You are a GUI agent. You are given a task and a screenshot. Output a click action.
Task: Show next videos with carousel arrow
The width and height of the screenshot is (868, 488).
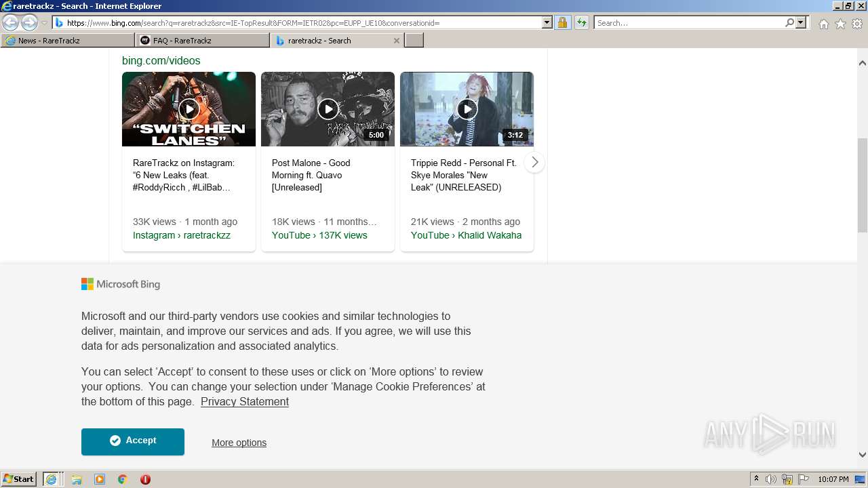(534, 162)
